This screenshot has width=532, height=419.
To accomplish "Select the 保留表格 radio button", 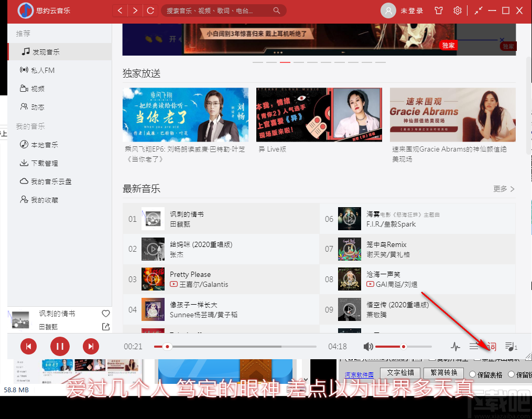I will click(473, 374).
